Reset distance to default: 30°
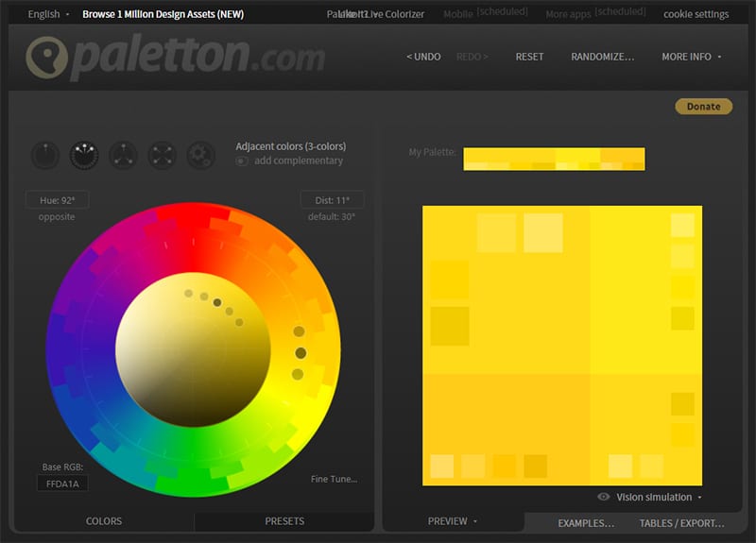The width and height of the screenshot is (756, 543). pyautogui.click(x=332, y=217)
